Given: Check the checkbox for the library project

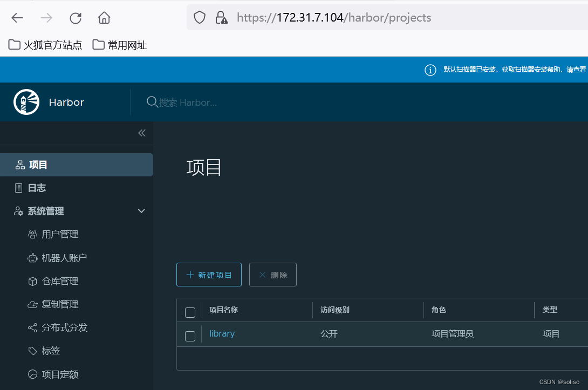Looking at the screenshot, I should pyautogui.click(x=190, y=336).
